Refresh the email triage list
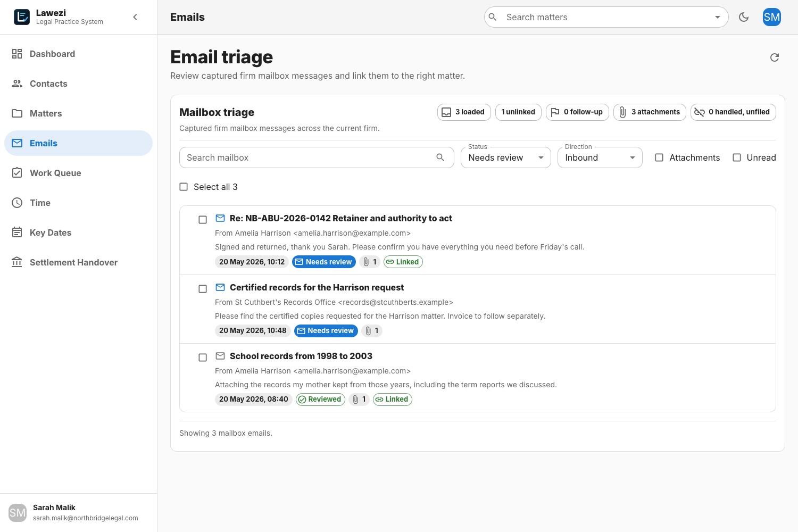This screenshot has height=532, width=798. point(775,57)
